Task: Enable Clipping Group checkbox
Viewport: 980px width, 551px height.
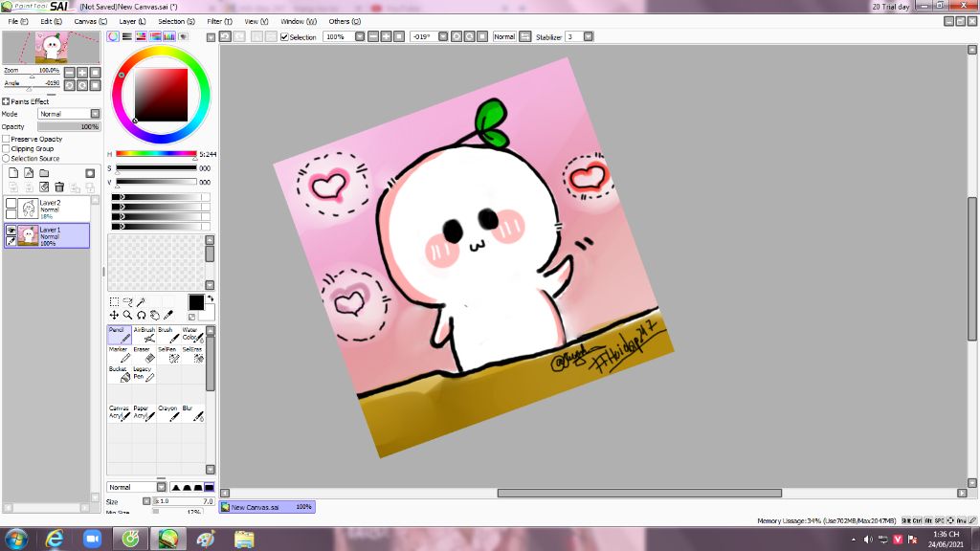Action: tap(6, 148)
